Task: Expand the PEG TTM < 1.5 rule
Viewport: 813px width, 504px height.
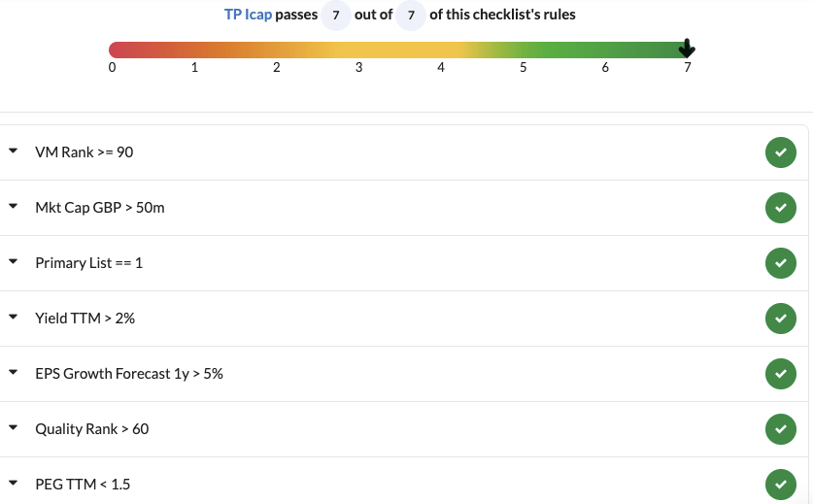Action: click(x=14, y=484)
